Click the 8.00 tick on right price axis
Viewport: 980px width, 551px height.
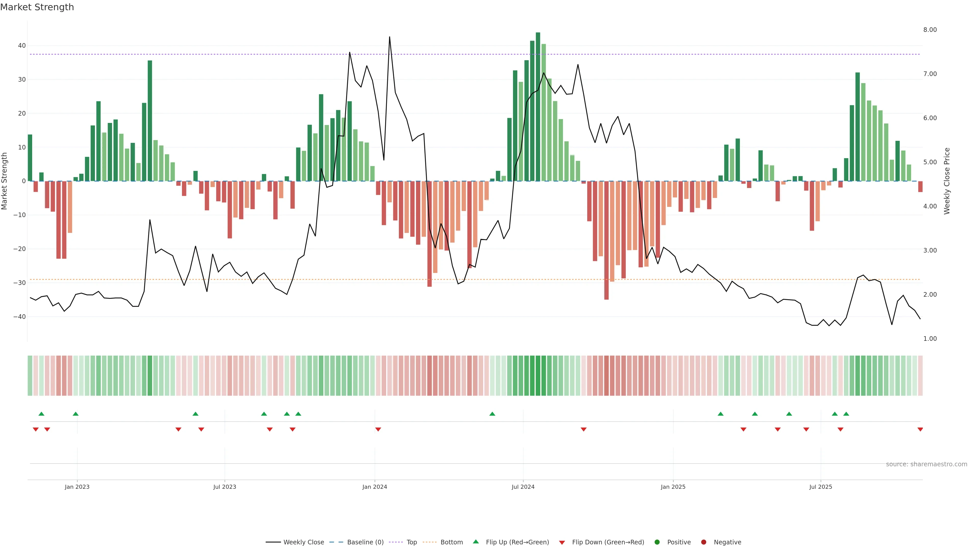click(x=930, y=30)
